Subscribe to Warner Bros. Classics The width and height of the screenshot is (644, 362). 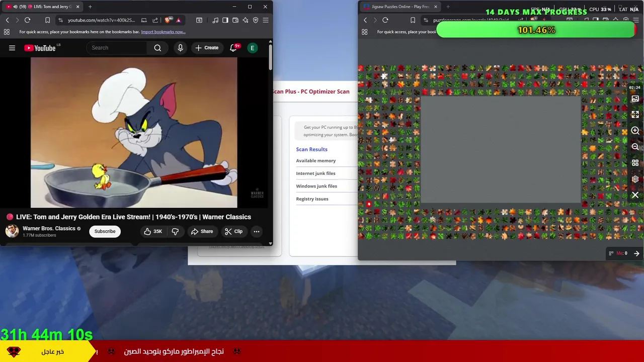click(105, 231)
